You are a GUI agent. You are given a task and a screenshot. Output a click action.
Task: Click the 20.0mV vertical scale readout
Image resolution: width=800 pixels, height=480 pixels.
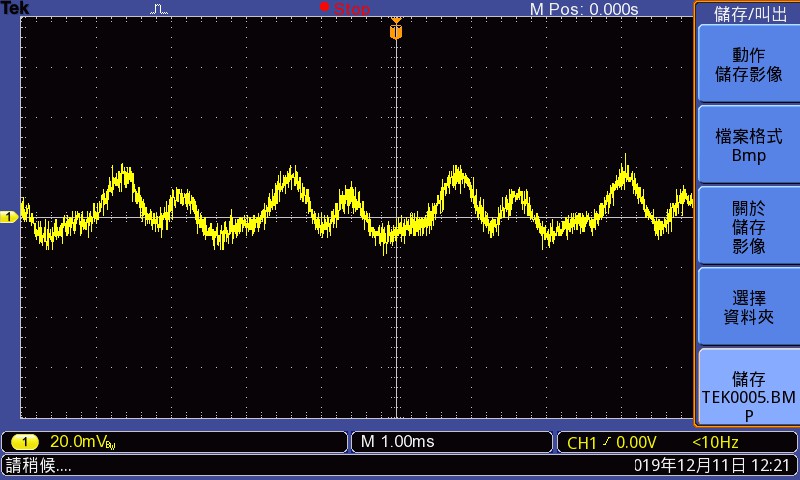tap(85, 442)
